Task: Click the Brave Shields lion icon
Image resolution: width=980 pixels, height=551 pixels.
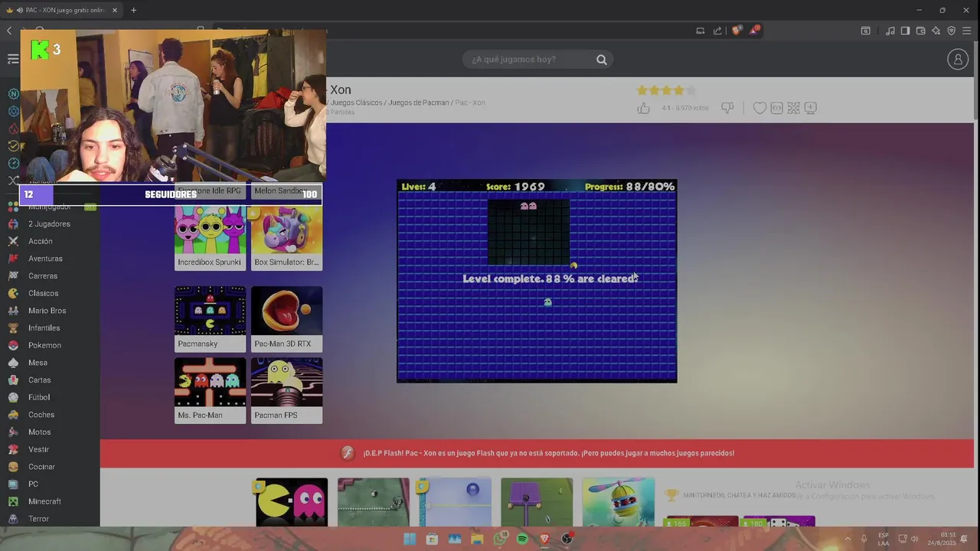Action: pyautogui.click(x=737, y=31)
